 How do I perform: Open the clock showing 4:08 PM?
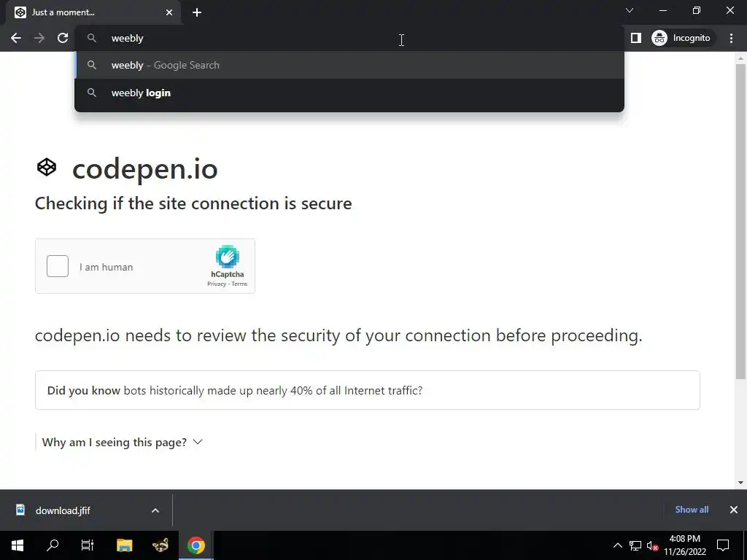coord(684,545)
